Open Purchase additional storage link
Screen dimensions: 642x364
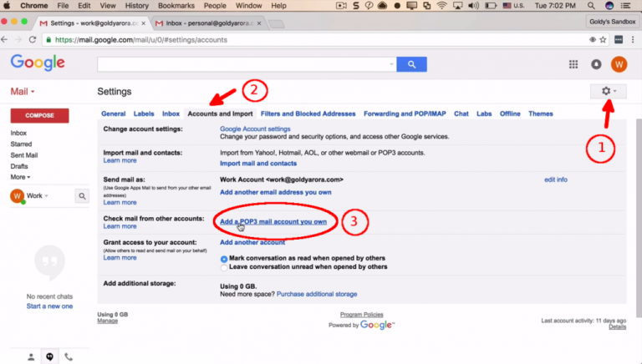317,294
